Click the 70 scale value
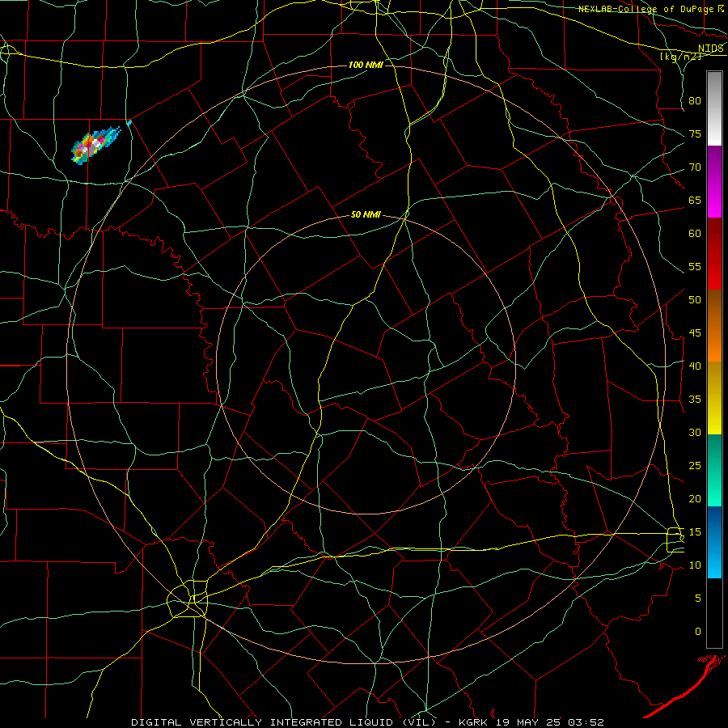Screen dimensions: 728x728 coord(695,167)
